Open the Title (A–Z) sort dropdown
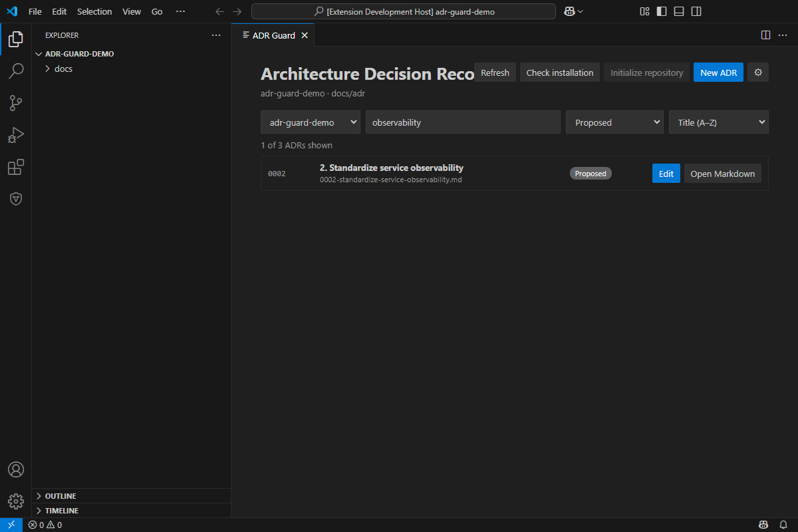Screen dimensions: 798x532 719,122
